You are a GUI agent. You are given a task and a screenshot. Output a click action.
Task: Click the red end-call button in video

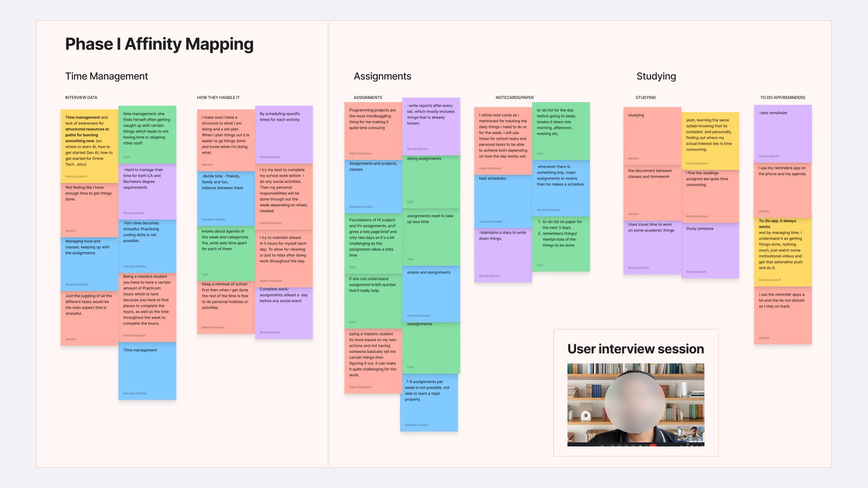pyautogui.click(x=652, y=446)
